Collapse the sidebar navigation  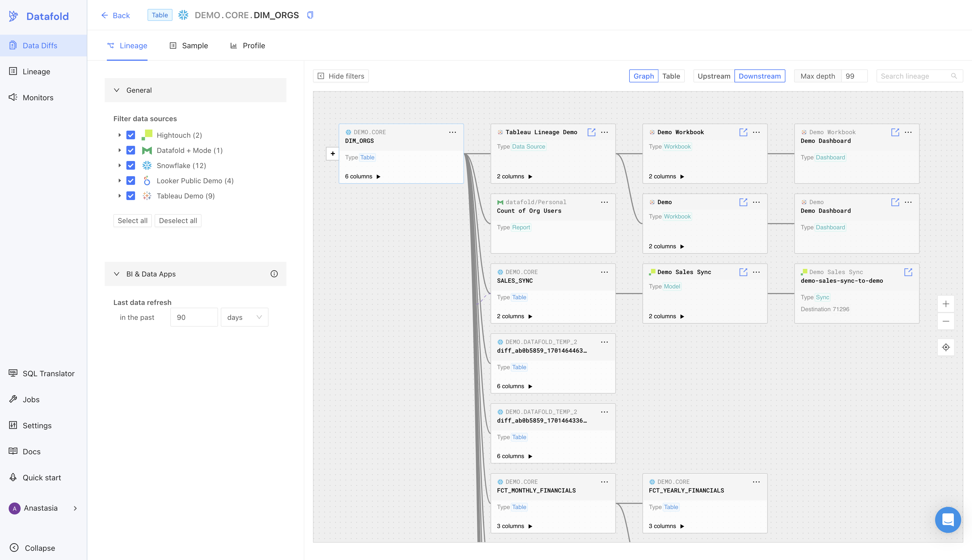32,548
